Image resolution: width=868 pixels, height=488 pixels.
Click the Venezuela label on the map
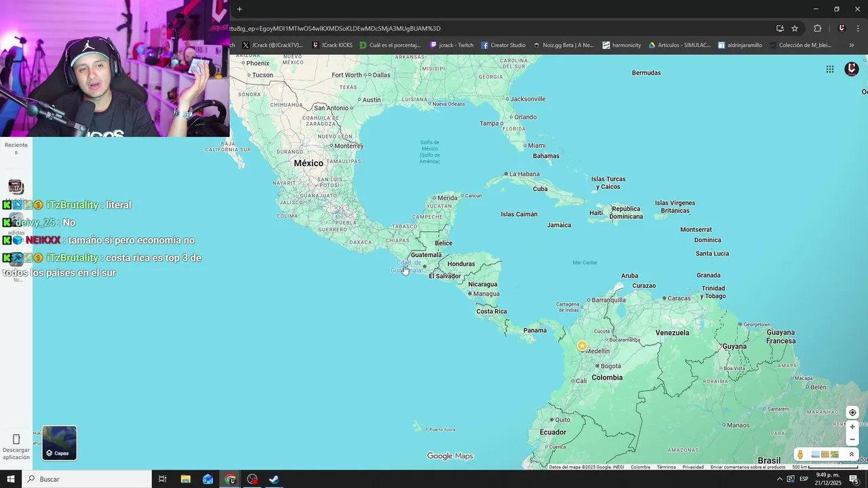[672, 333]
